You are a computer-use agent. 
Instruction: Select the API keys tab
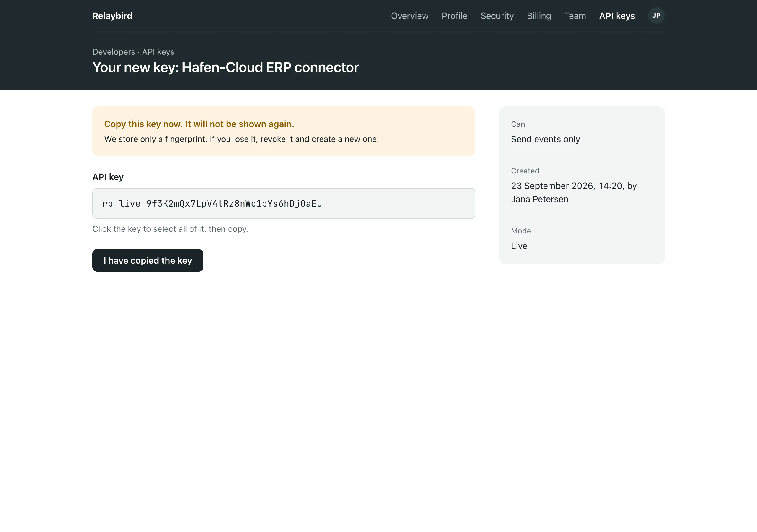click(617, 16)
